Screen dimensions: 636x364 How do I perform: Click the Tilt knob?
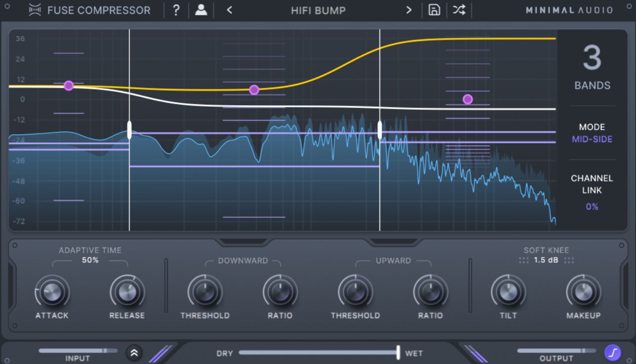(x=508, y=292)
